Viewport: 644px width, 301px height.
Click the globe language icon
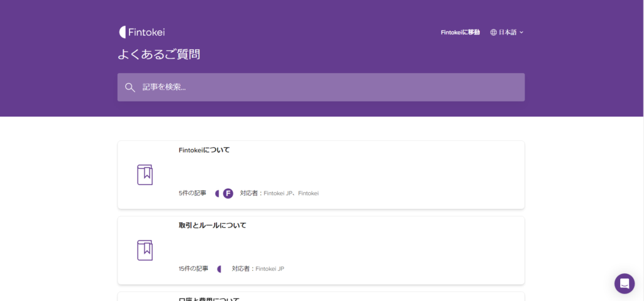[x=494, y=32]
